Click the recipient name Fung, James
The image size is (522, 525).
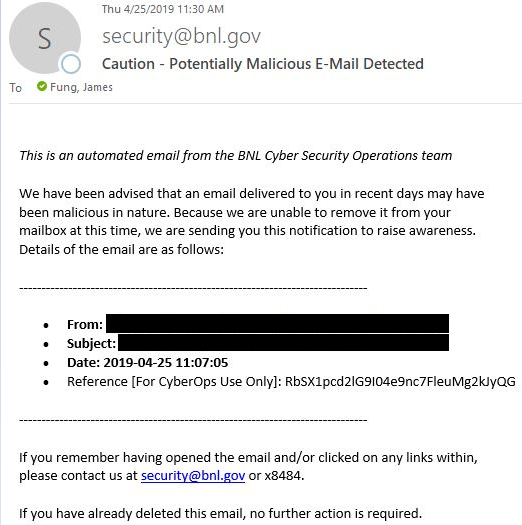[81, 87]
